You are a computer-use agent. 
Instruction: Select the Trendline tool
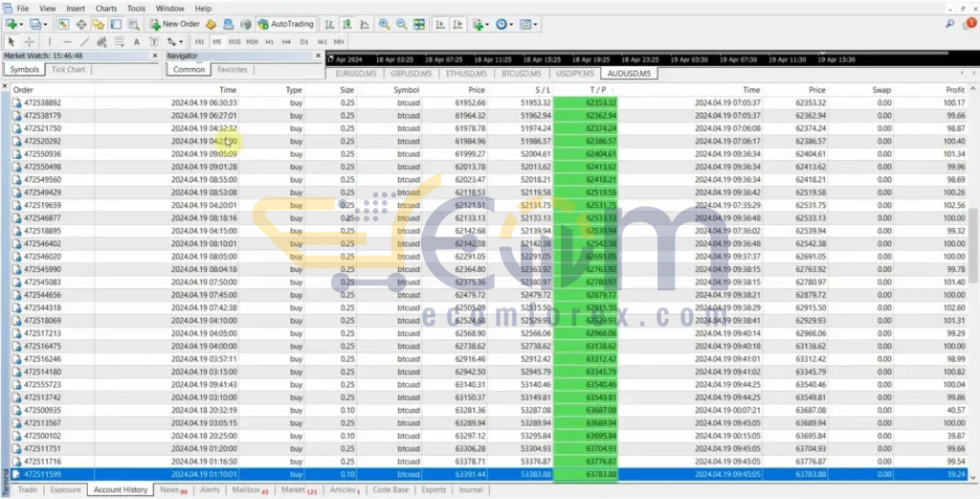pos(84,42)
